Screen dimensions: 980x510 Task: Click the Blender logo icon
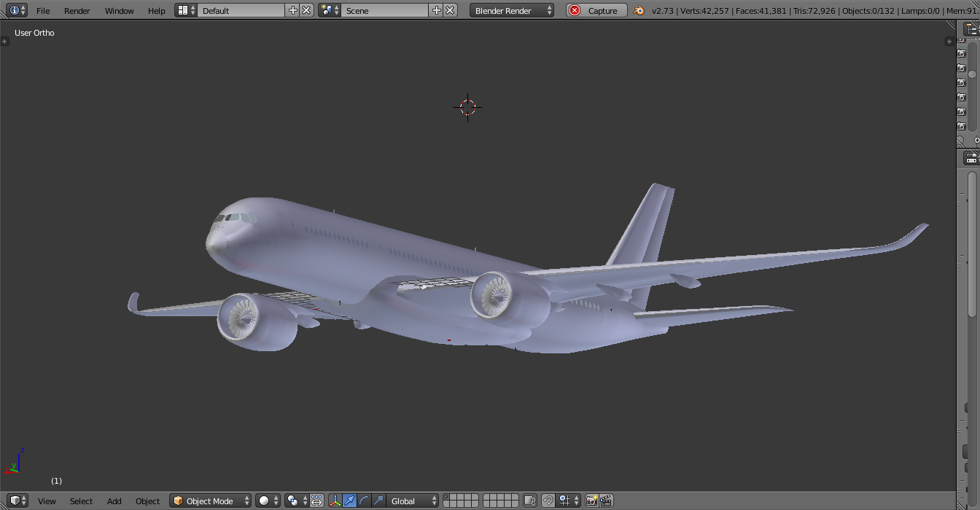click(639, 10)
